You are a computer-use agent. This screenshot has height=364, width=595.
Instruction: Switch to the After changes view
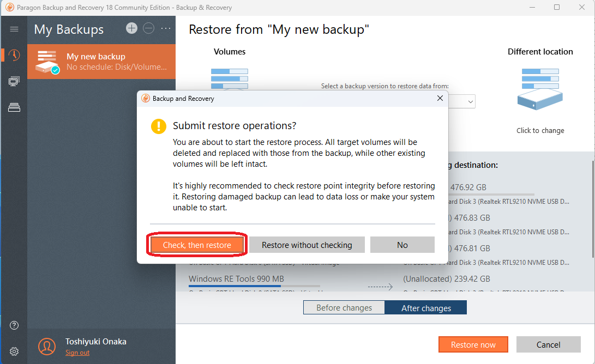pos(426,307)
